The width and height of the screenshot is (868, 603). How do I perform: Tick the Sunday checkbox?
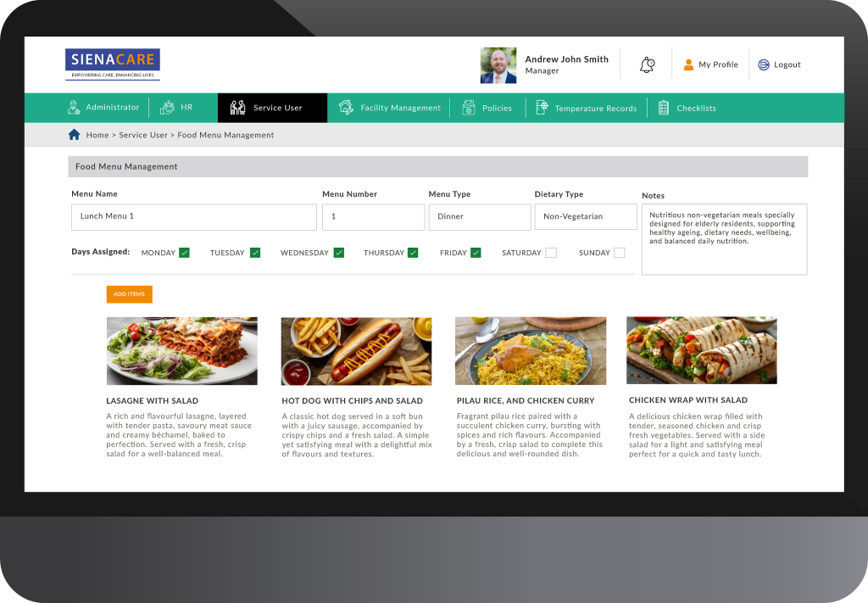[620, 253]
